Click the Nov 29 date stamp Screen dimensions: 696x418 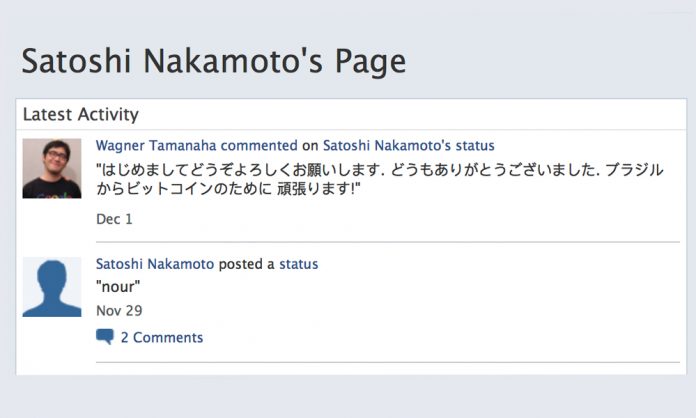(119, 311)
